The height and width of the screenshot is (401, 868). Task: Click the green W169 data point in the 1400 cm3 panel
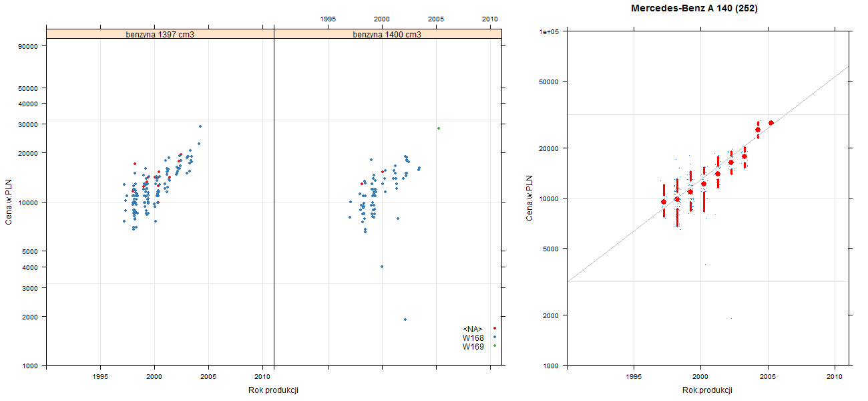point(439,128)
